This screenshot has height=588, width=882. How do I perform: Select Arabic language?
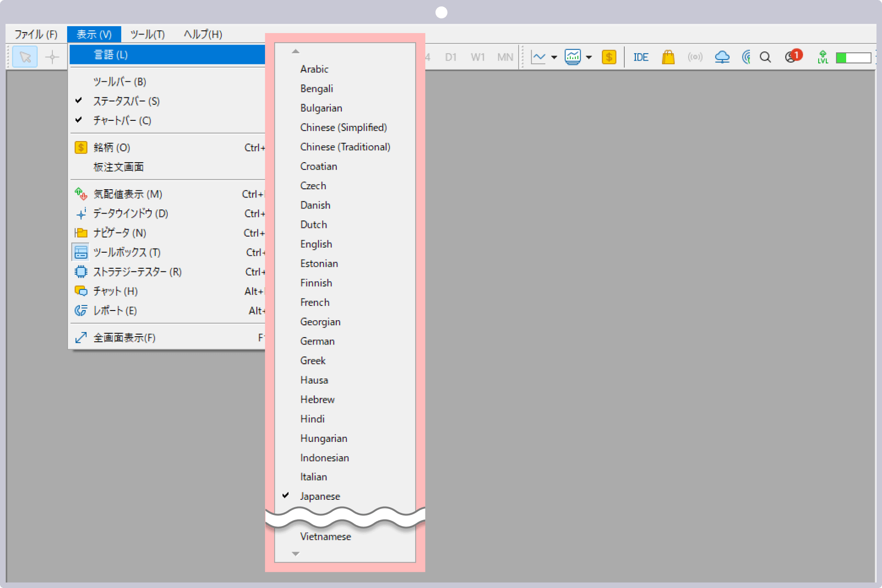(345, 69)
